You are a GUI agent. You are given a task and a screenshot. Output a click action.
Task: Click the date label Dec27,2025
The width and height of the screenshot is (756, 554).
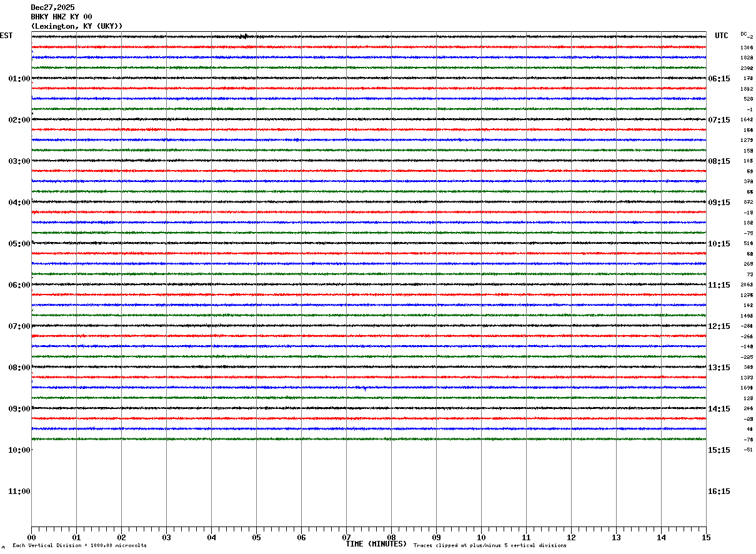52,8
